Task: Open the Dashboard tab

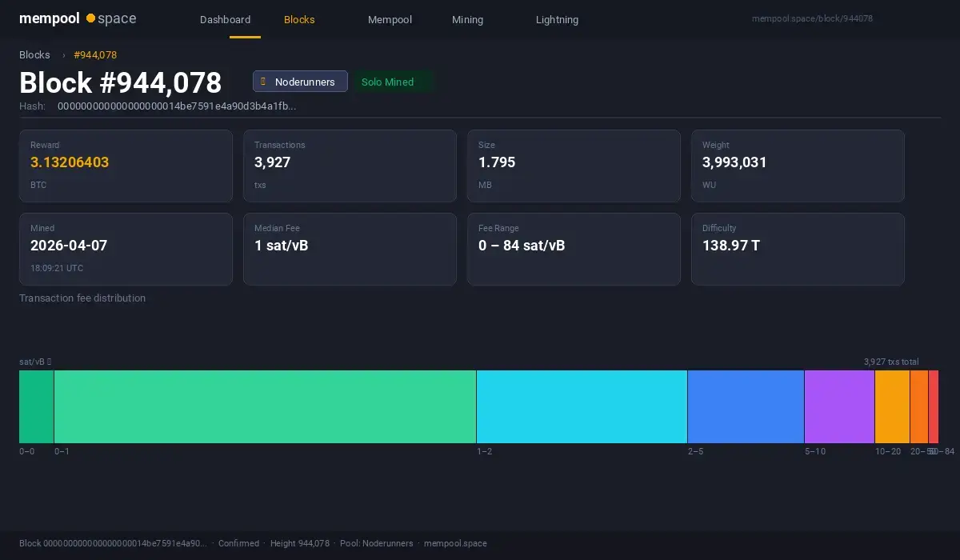Action: (225, 19)
